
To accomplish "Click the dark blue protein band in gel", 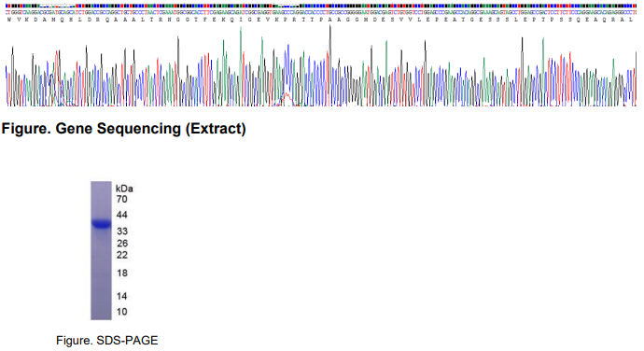I will point(101,224).
